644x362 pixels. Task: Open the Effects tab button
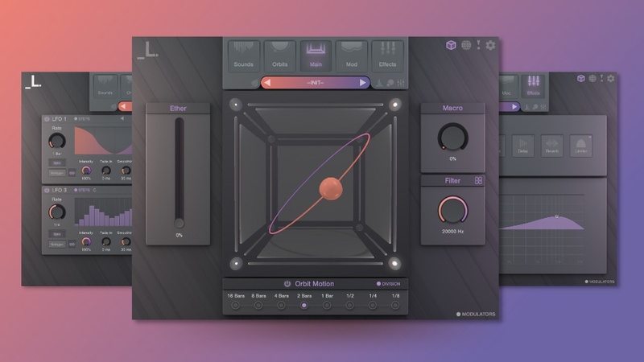(387, 56)
